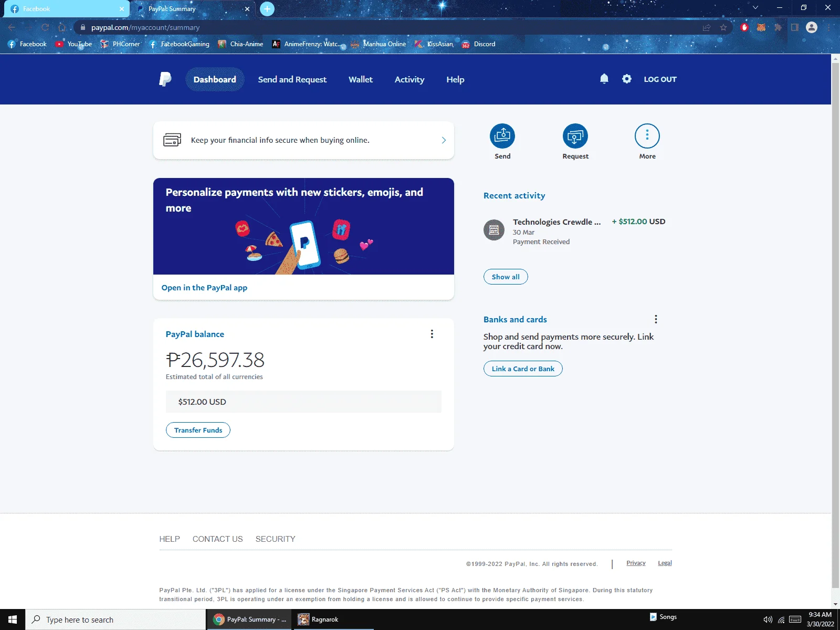The image size is (840, 630).
Task: Click the red extension icon in toolbar
Action: [744, 27]
